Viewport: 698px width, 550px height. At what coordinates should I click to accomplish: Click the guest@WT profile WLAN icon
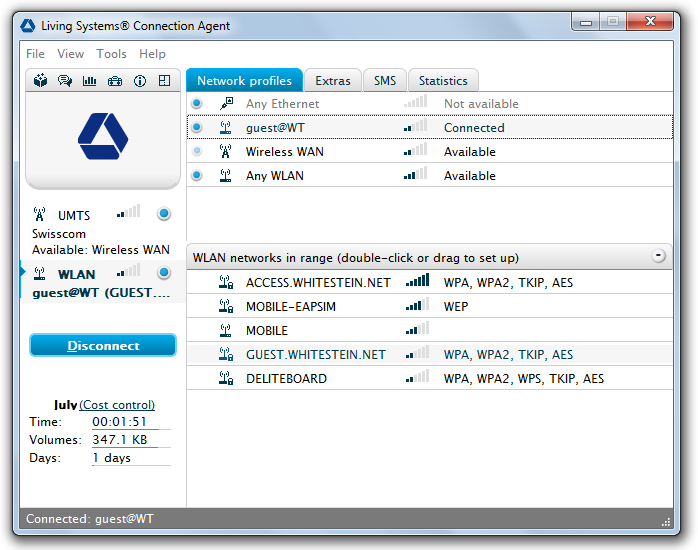(226, 128)
